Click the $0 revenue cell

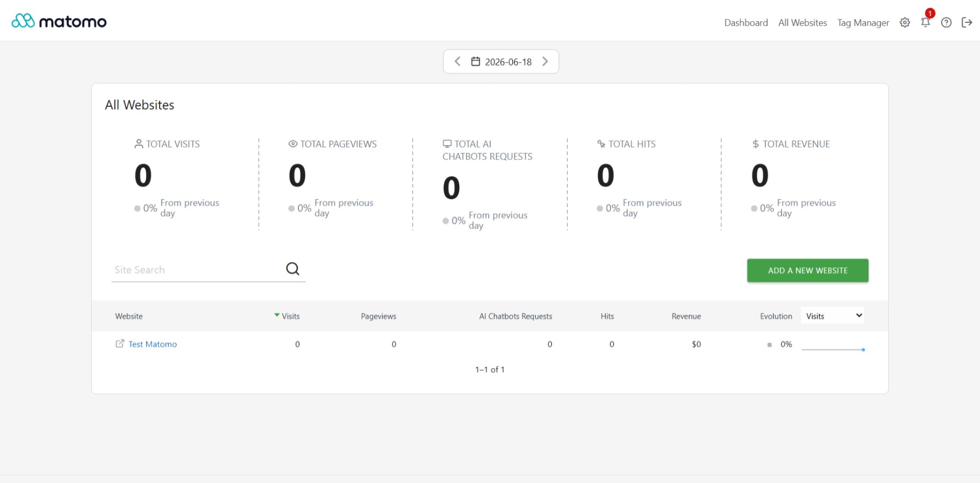(697, 344)
